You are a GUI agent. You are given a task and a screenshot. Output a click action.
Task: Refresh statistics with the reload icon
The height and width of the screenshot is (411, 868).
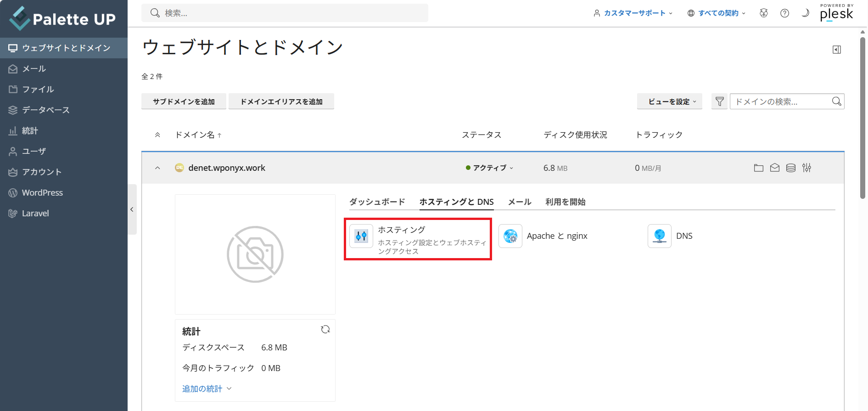pyautogui.click(x=325, y=329)
